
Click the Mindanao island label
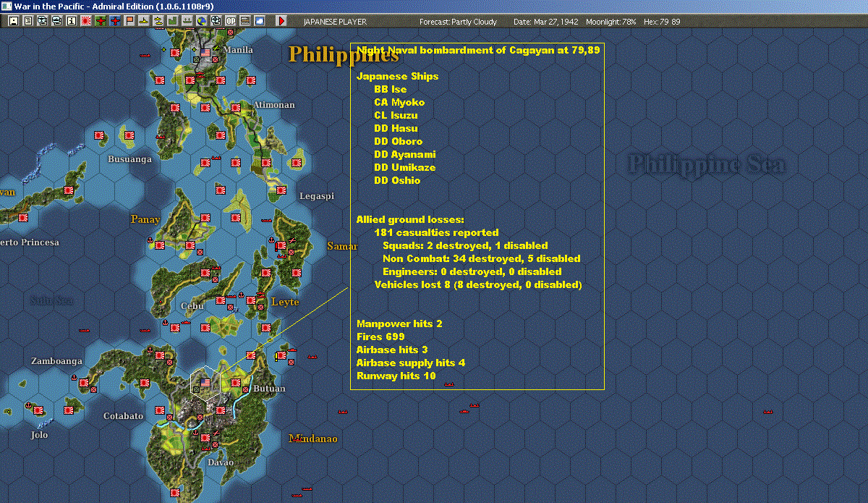coord(313,439)
